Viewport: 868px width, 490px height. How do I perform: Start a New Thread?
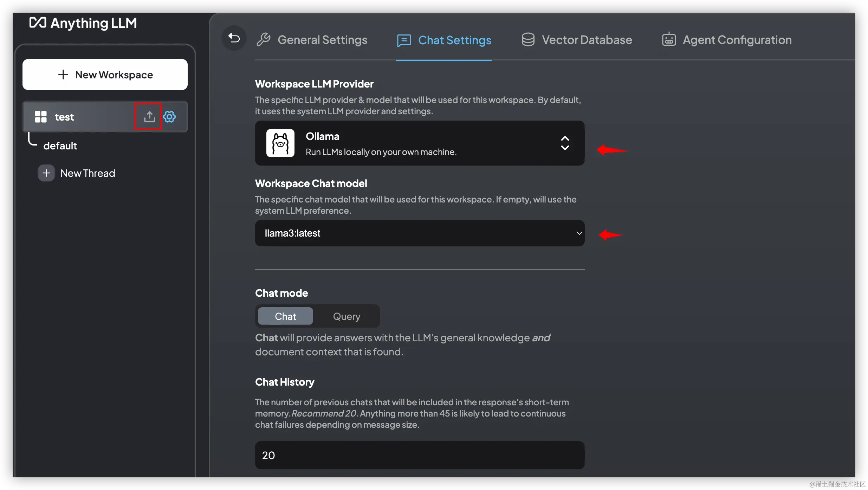[88, 173]
